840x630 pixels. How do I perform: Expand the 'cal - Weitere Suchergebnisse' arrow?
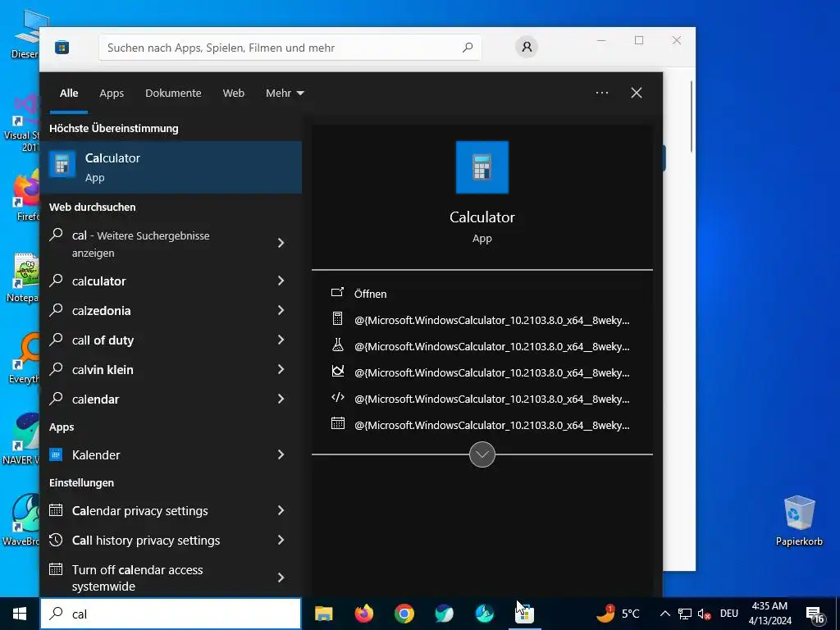(281, 243)
